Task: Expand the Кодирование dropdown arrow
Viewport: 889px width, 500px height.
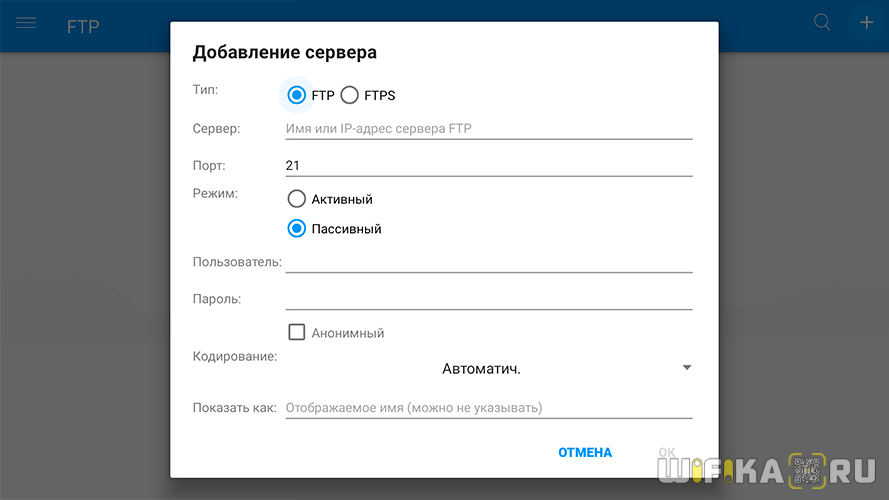Action: point(686,368)
